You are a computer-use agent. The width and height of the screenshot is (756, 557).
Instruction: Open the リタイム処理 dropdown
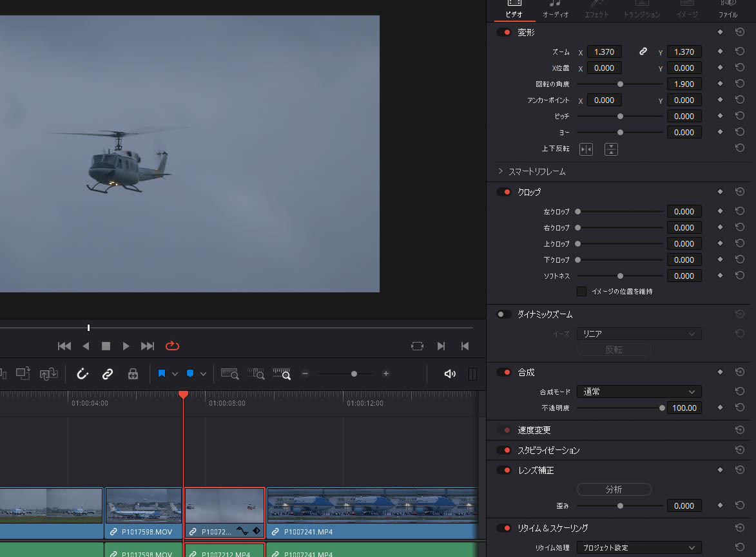click(639, 547)
